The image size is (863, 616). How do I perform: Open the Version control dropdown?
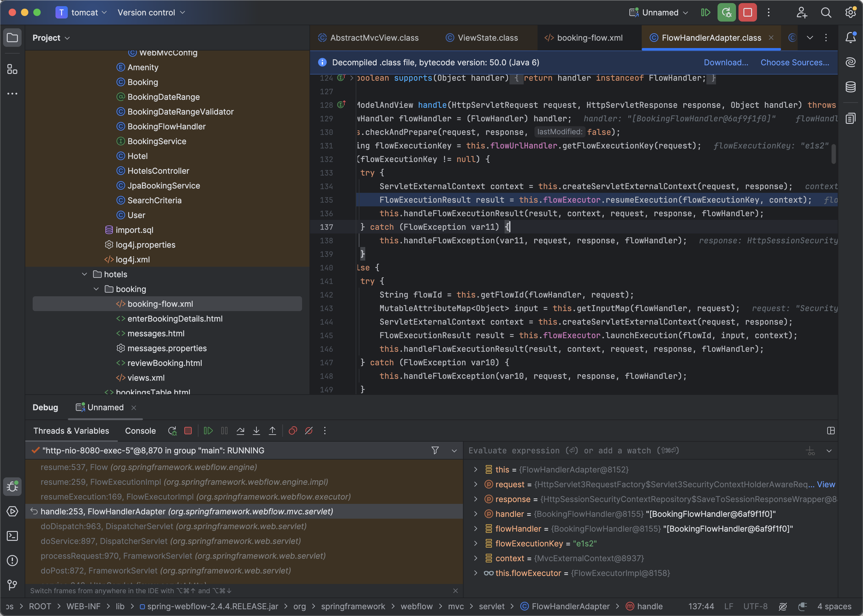pos(151,13)
